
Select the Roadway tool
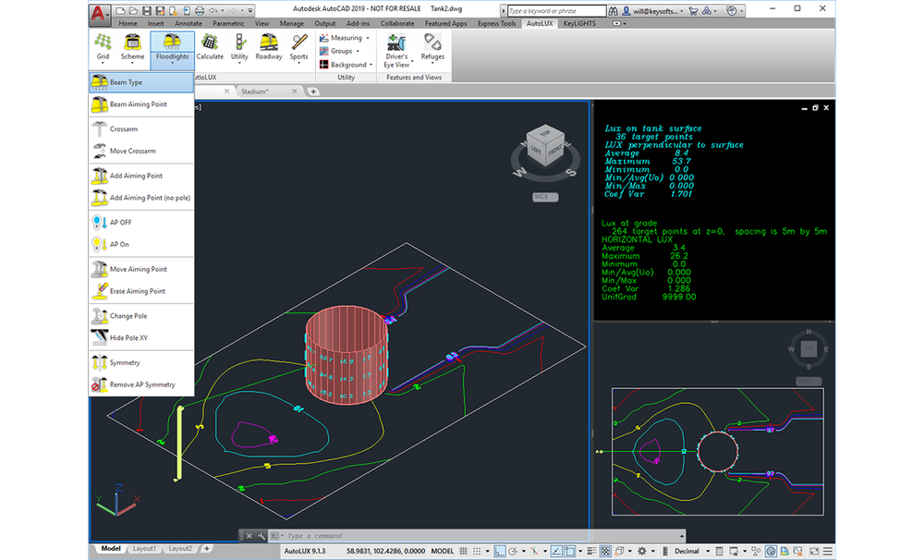269,48
